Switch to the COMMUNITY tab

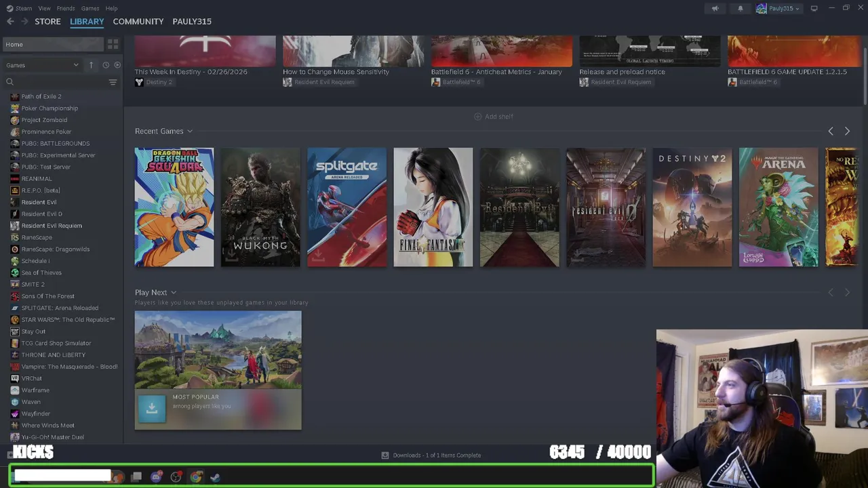[x=138, y=22]
